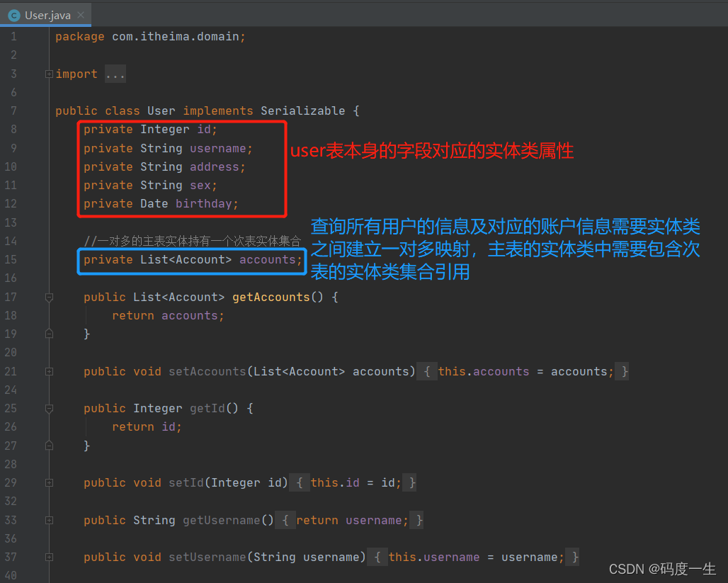Expand the folded setAccounts method on line 21
Screen dimensions: 728x583
[49, 372]
